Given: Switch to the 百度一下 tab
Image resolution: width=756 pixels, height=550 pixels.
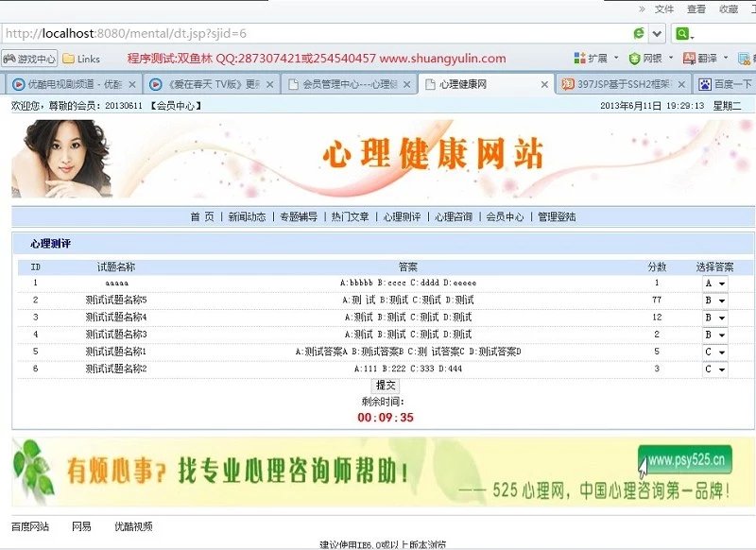Looking at the screenshot, I should (725, 84).
